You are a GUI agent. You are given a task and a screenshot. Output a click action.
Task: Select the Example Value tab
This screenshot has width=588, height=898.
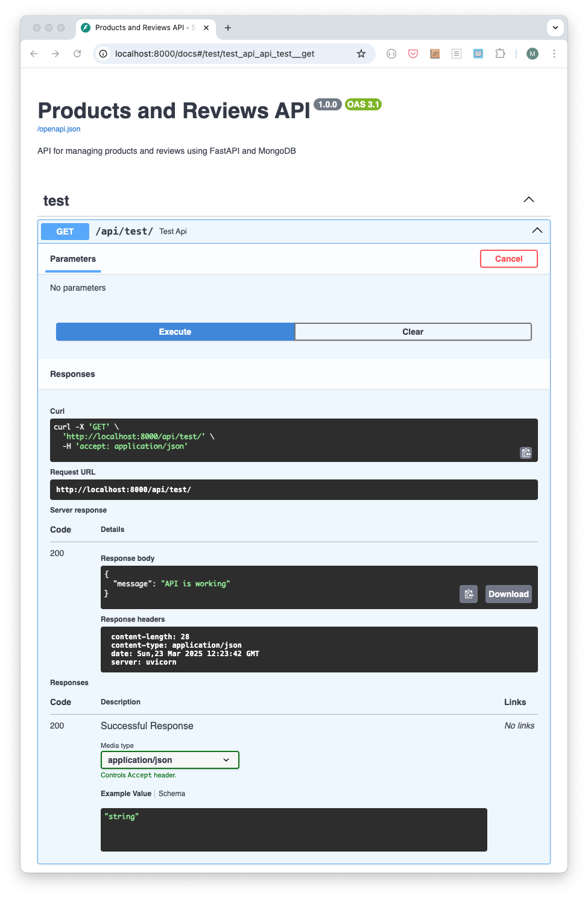pyautogui.click(x=126, y=794)
